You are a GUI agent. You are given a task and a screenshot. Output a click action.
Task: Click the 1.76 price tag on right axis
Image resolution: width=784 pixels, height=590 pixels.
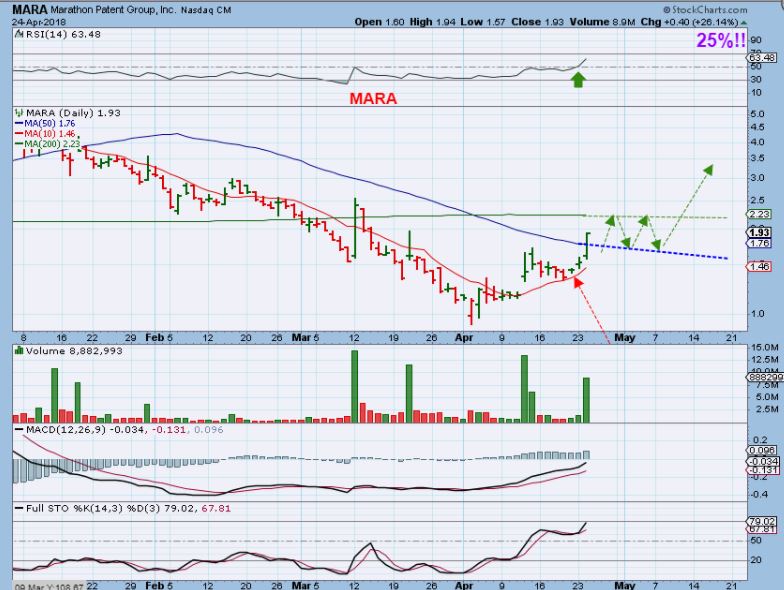coord(759,243)
